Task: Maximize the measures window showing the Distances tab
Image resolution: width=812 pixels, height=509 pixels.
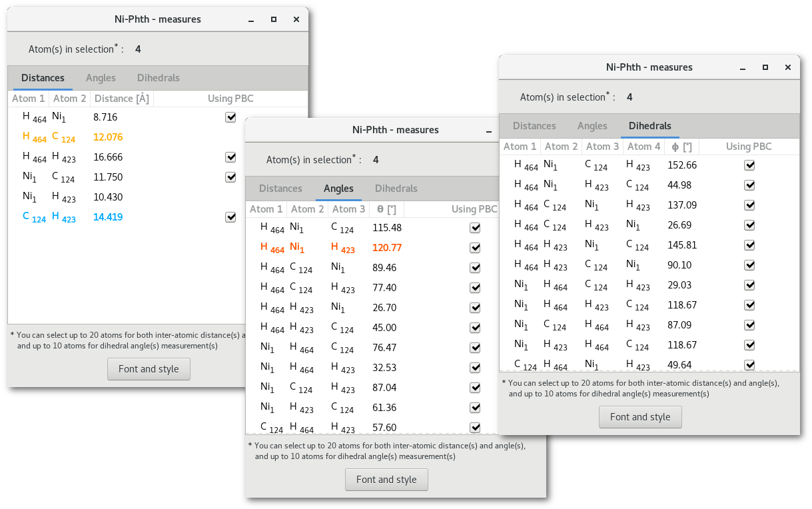Action: (274, 20)
